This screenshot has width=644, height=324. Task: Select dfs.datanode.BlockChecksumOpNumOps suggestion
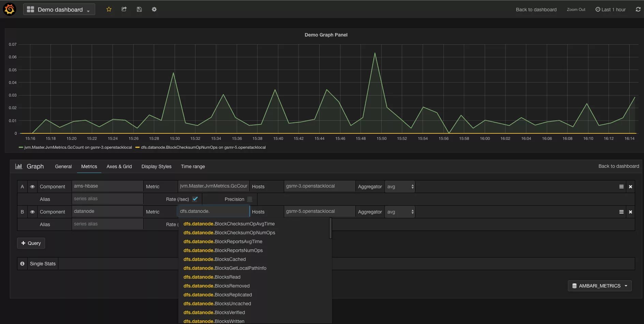[x=229, y=233]
